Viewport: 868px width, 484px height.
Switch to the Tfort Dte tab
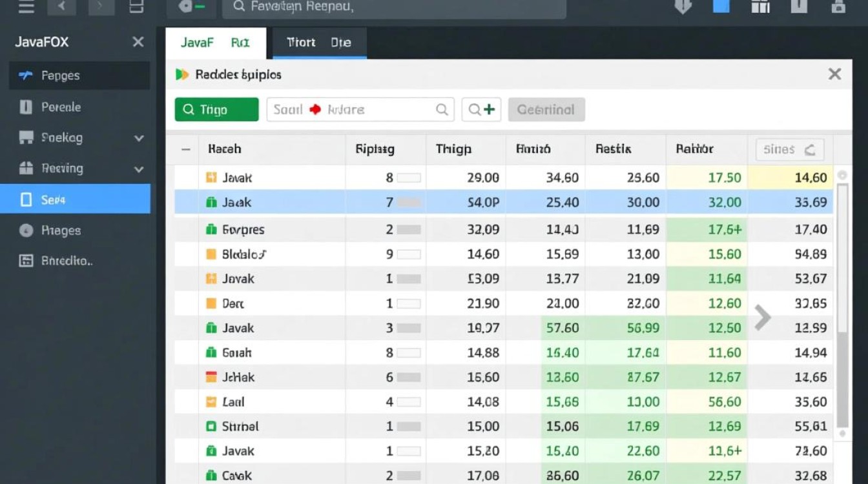click(x=319, y=43)
